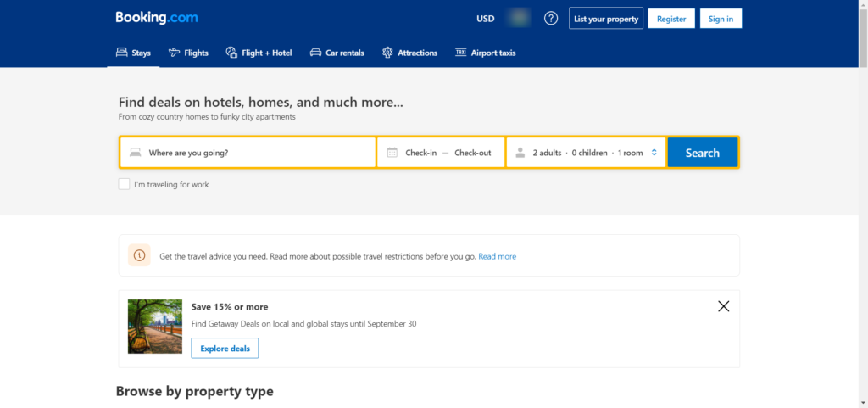868x408 pixels.
Task: Click the bed icon in destination field
Action: (135, 153)
